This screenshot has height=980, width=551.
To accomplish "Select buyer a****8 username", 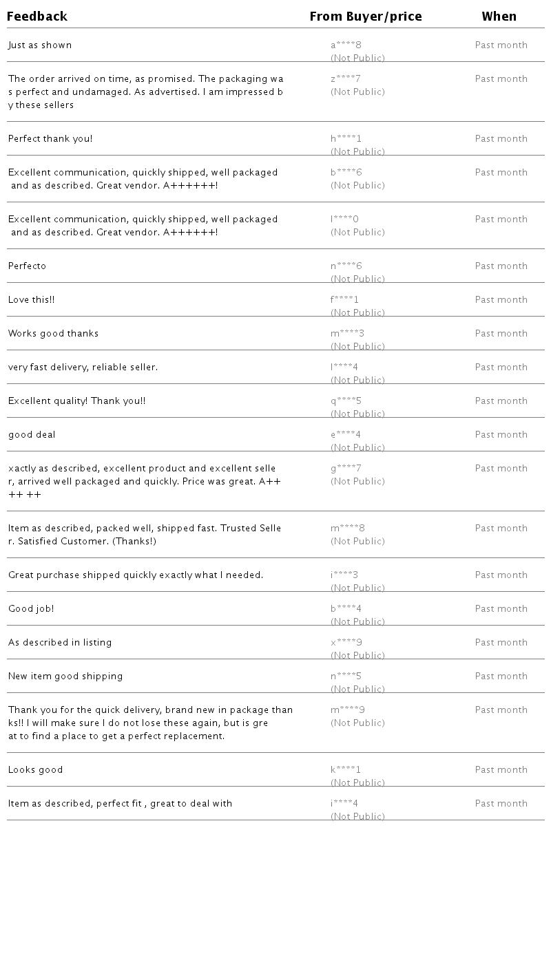I will coord(346,45).
